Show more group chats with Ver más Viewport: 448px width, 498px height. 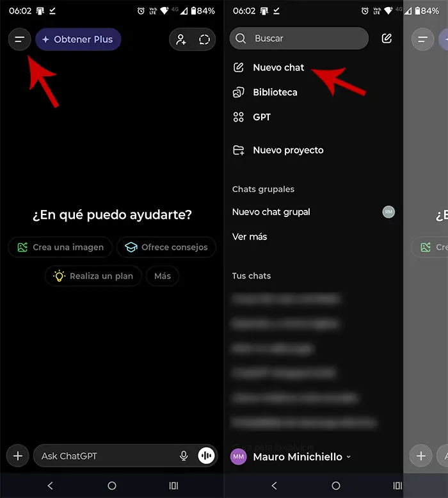point(250,237)
